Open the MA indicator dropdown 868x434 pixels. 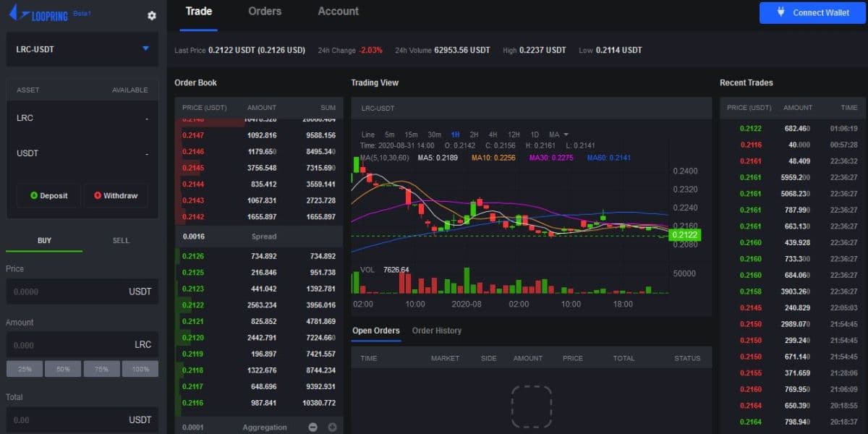[x=558, y=135]
